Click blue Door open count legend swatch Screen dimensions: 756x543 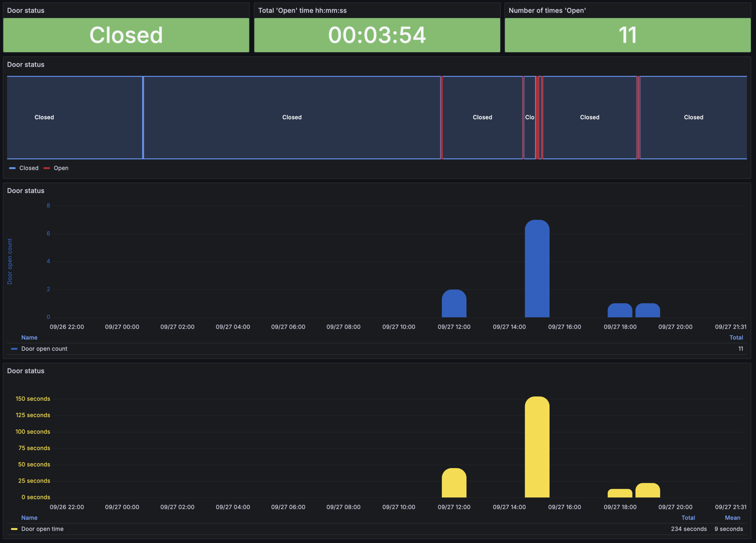coord(14,349)
